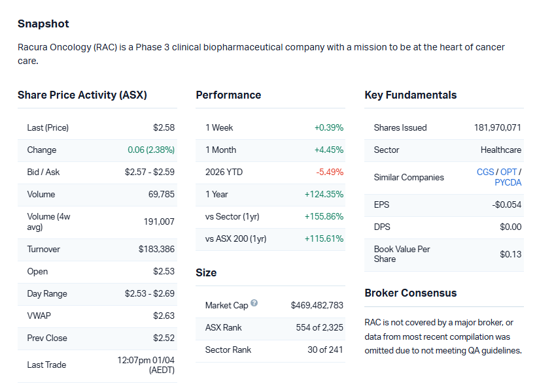Click the red 2026 YTD -5.49% value

(330, 172)
